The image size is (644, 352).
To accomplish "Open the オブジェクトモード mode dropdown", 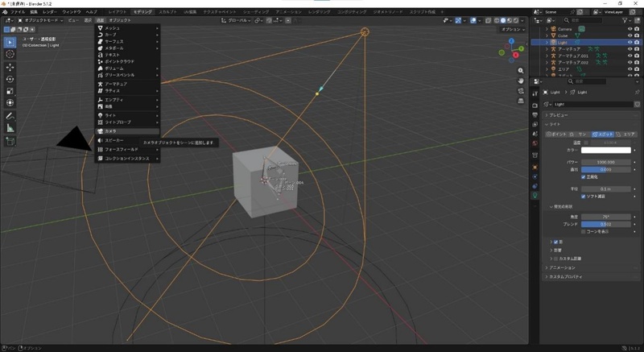I will point(40,20).
